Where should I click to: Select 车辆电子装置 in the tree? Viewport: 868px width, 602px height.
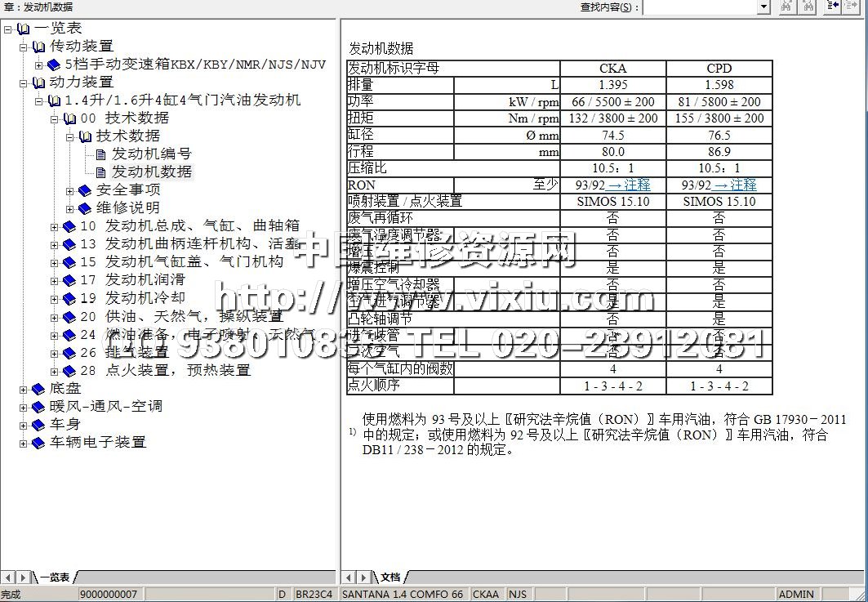pos(98,443)
